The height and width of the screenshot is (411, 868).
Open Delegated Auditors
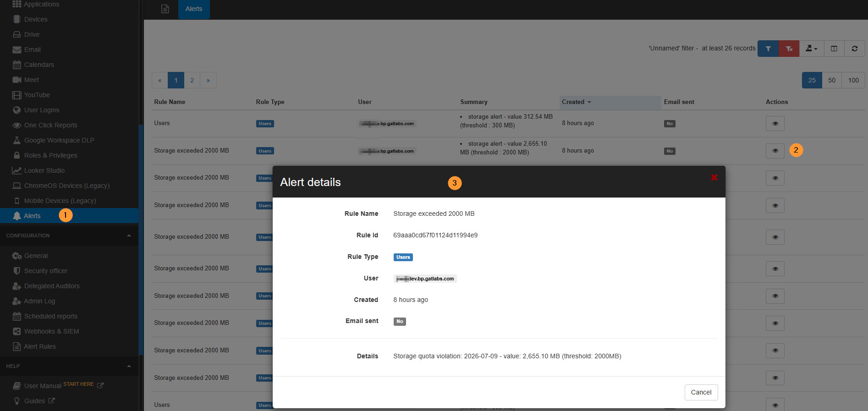pyautogui.click(x=52, y=286)
